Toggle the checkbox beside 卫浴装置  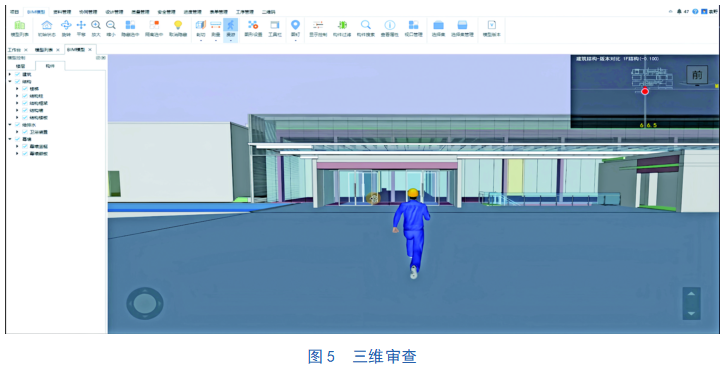tap(25, 132)
